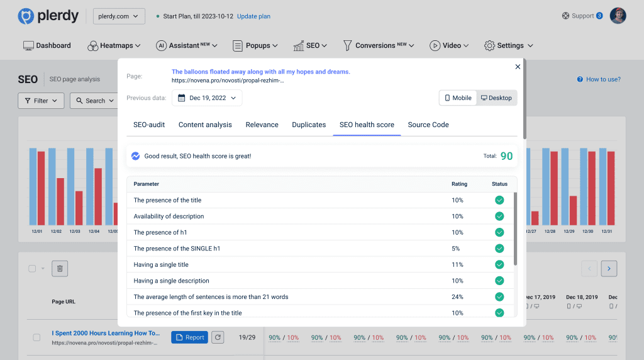Click status checkmark for The presence of the title
The image size is (644, 360).
pyautogui.click(x=499, y=200)
